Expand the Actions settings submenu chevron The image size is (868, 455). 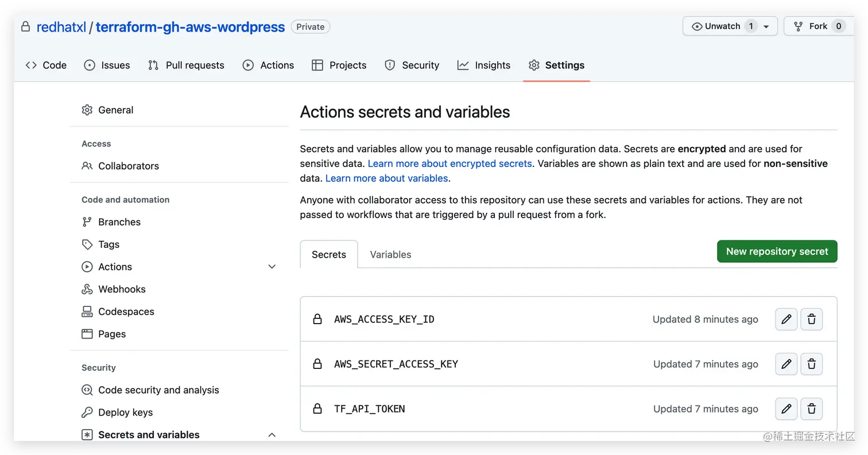pos(272,267)
